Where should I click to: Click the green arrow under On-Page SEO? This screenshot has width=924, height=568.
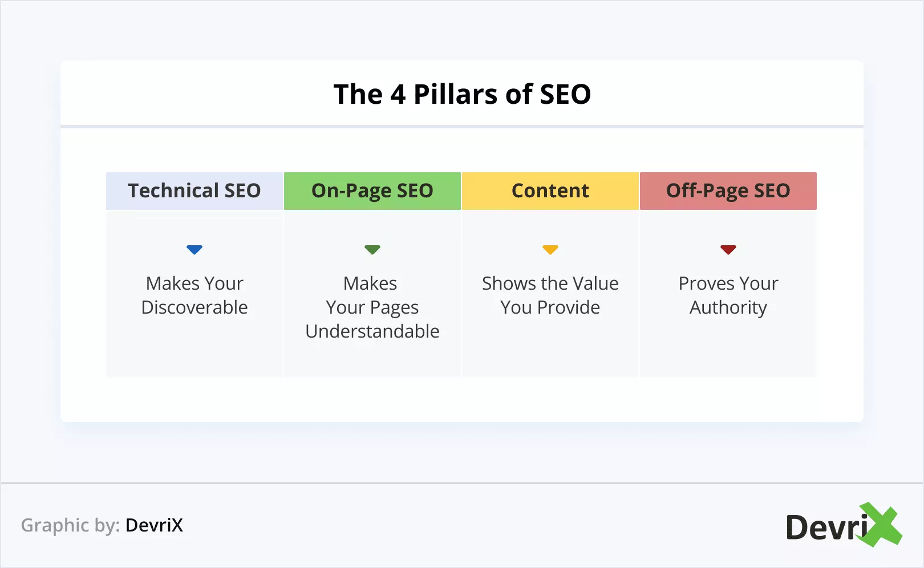pyautogui.click(x=372, y=249)
